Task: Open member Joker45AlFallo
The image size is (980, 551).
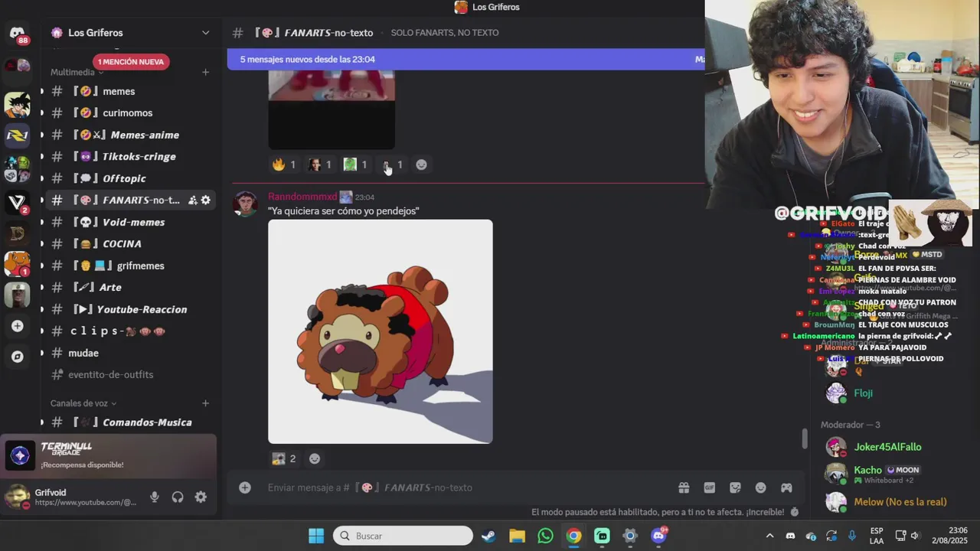Action: click(888, 447)
